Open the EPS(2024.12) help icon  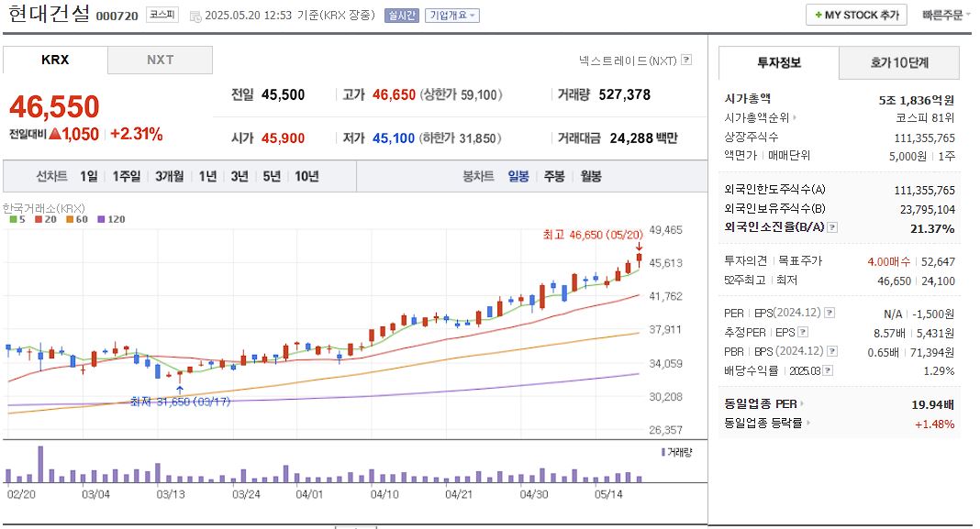[830, 314]
